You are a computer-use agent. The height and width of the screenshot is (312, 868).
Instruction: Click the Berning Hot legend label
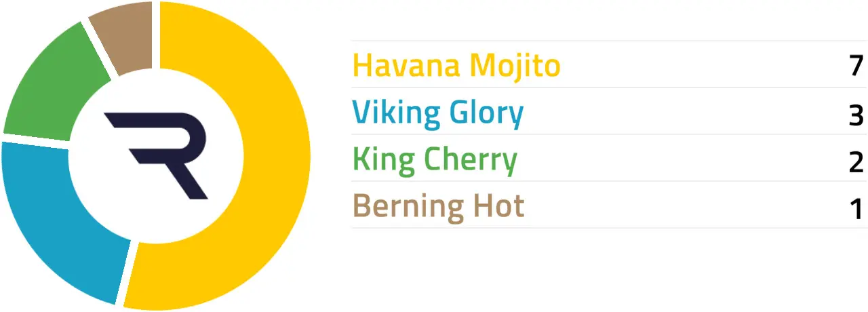coord(439,206)
